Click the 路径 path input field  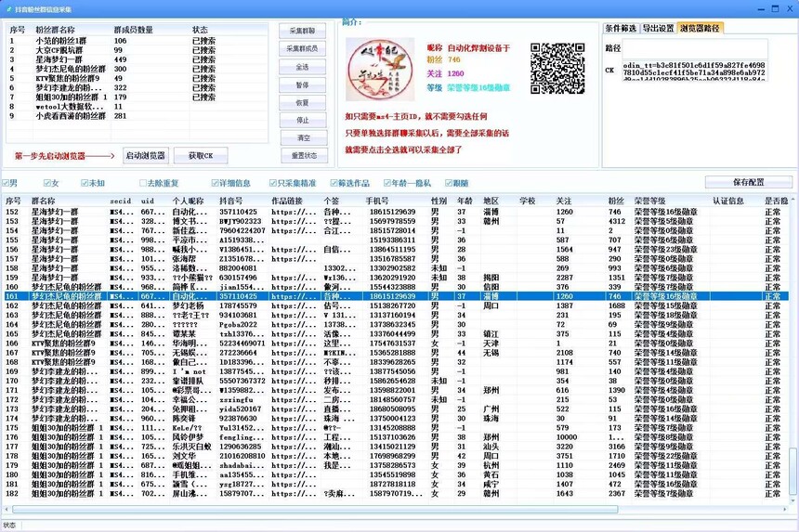(x=694, y=48)
